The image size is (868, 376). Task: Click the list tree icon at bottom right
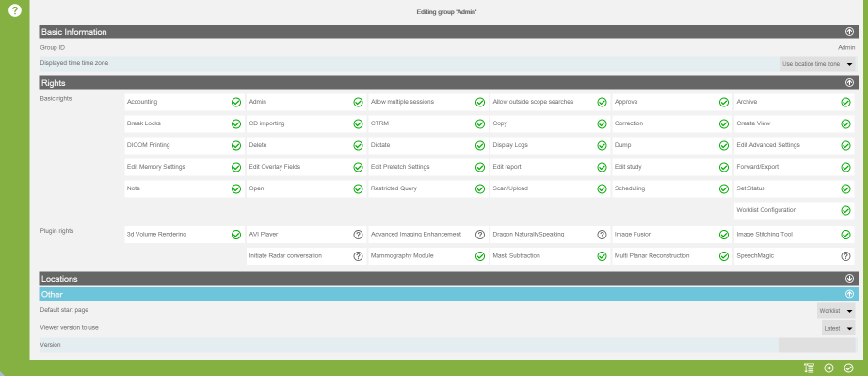(x=809, y=368)
